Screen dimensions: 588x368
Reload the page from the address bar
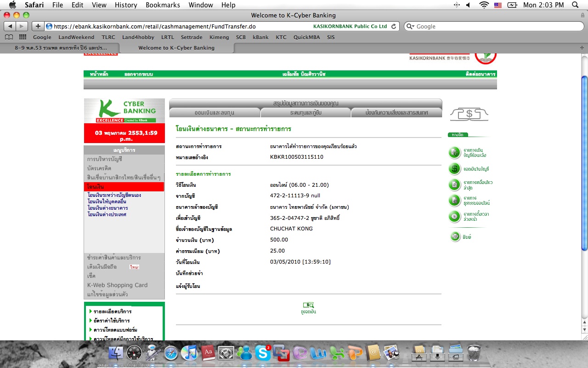pos(394,26)
